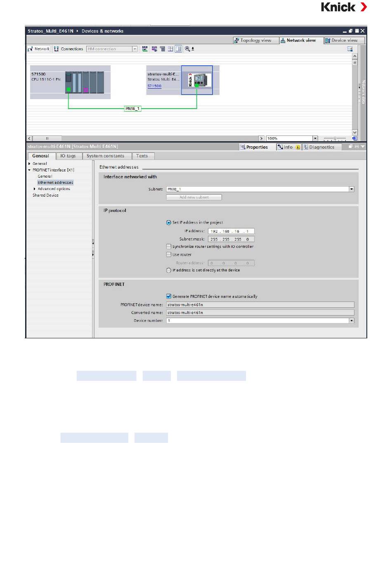
Task: Enable the Use router checkbox
Action: click(x=168, y=254)
